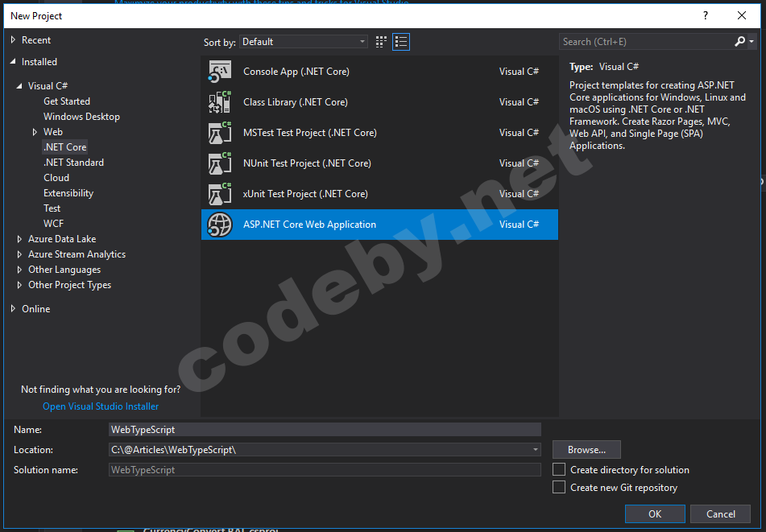The image size is (766, 532).
Task: Select the .NET Standard category
Action: click(x=73, y=163)
